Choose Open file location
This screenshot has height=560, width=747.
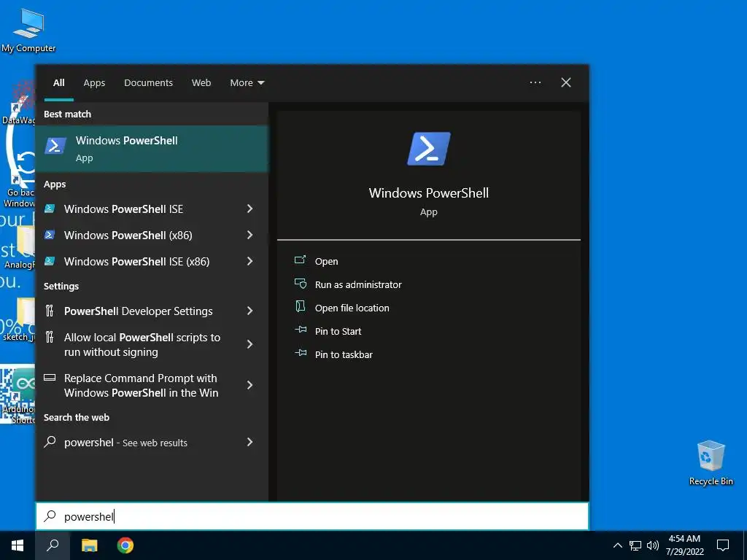(352, 308)
